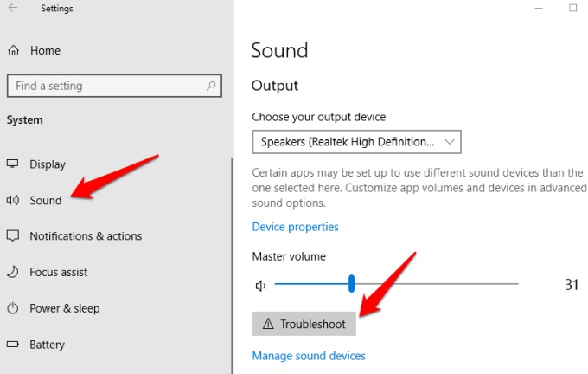The height and width of the screenshot is (374, 588).
Task: Click the Notifications & actions icon
Action: (13, 236)
